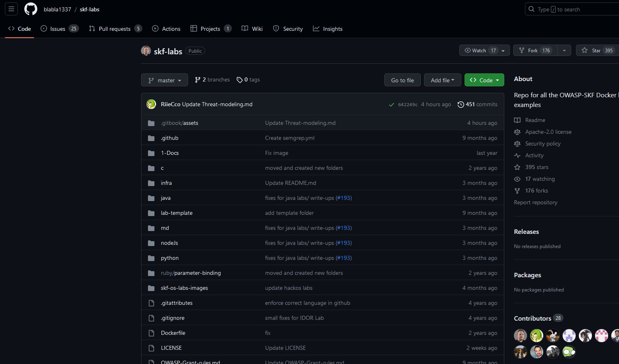Open the nodeJs folder
Image resolution: width=619 pixels, height=364 pixels.
(169, 243)
